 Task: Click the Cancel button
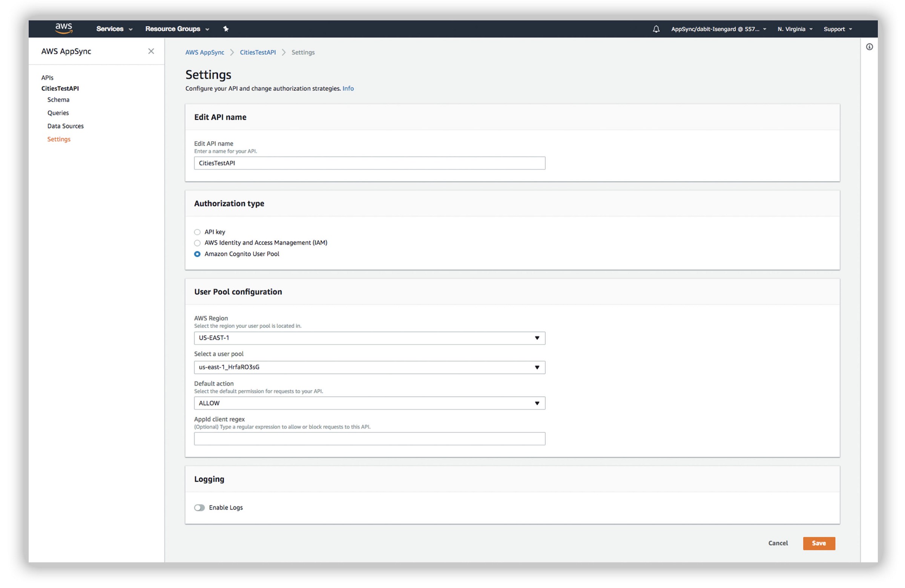coord(778,544)
